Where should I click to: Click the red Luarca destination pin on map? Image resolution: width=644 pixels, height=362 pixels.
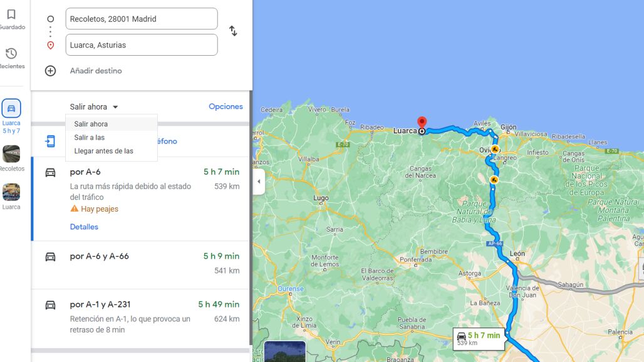(422, 123)
